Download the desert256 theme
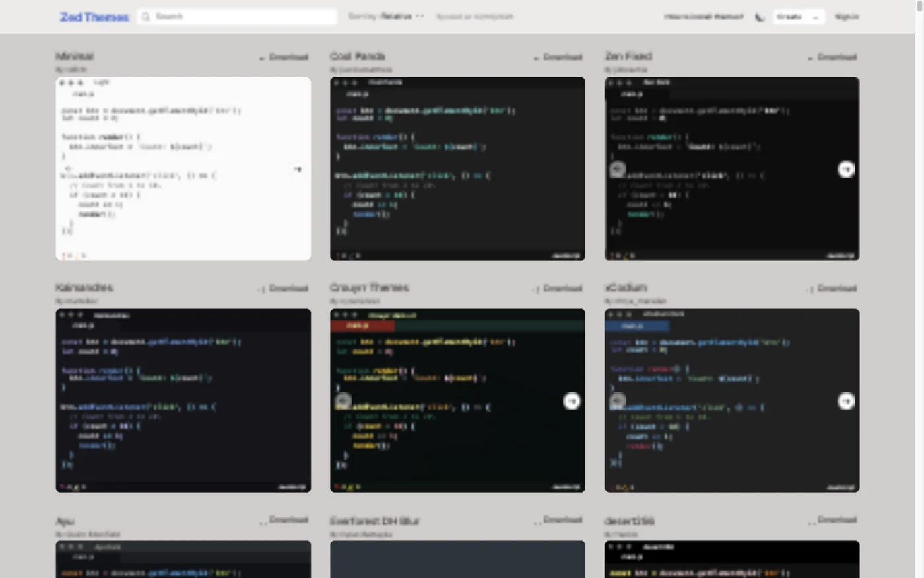Image resolution: width=924 pixels, height=578 pixels. point(833,520)
